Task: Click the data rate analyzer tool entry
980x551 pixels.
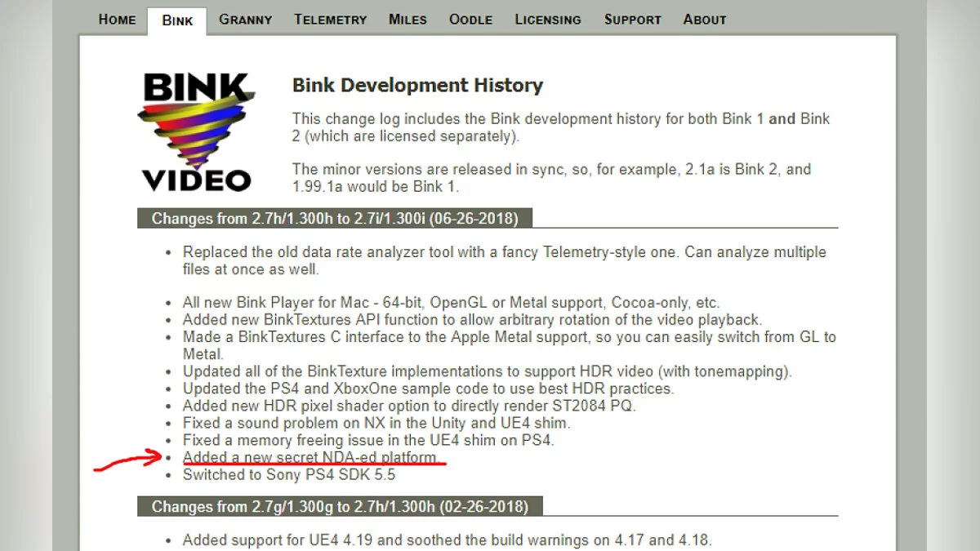Action: tap(504, 260)
